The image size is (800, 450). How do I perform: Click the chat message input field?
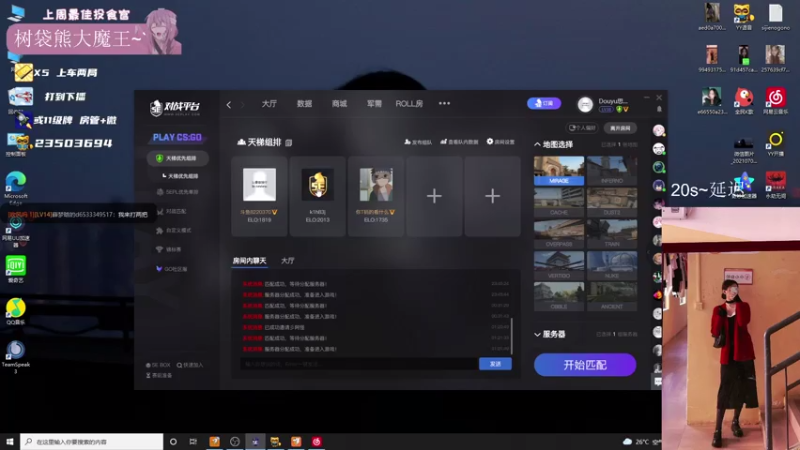[359, 364]
